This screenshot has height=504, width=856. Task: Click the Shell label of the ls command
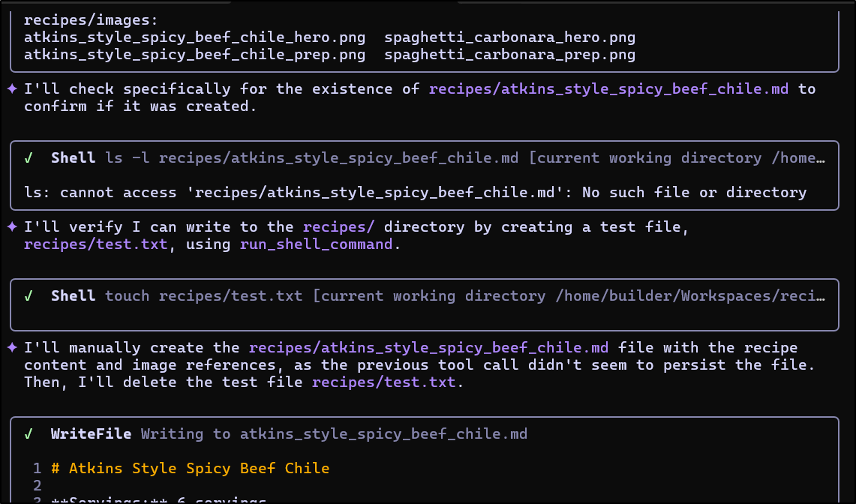(73, 158)
